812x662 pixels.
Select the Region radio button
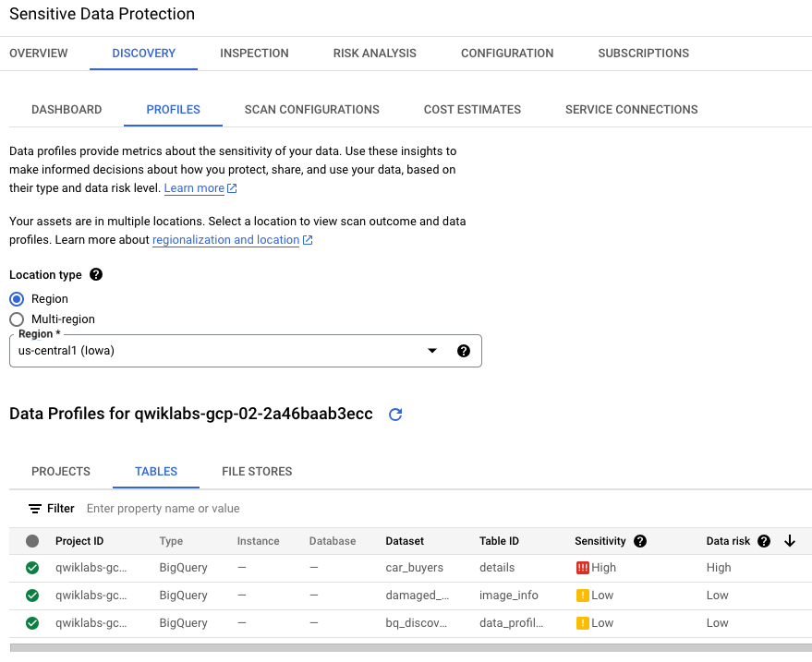[17, 299]
